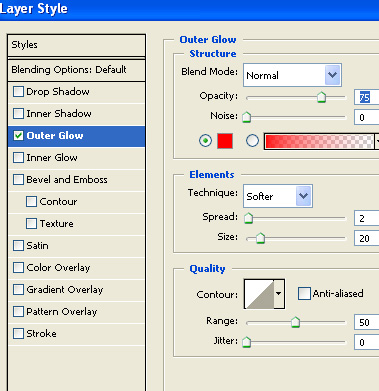This screenshot has width=379, height=391.
Task: Select the Pattern Overlay row label
Action: point(62,312)
